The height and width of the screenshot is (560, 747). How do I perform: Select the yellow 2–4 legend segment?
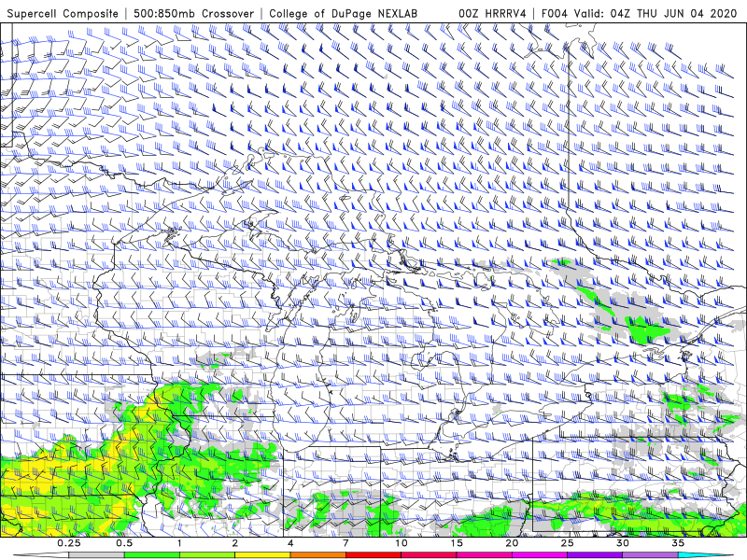262,555
